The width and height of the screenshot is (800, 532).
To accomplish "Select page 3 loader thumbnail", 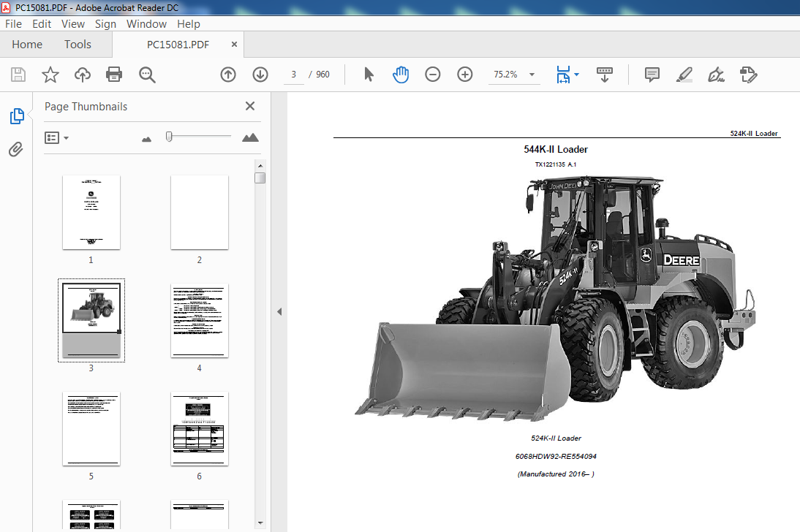I will pos(91,320).
